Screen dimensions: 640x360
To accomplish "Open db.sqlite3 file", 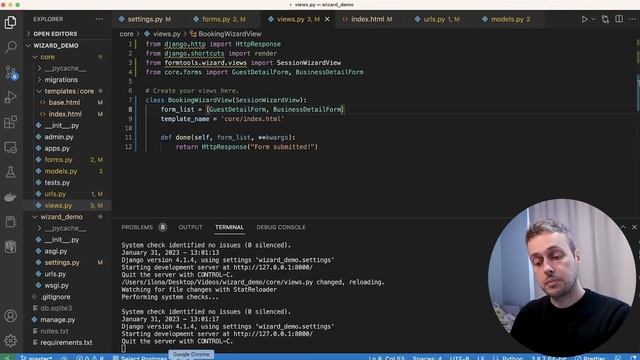I will point(56,308).
